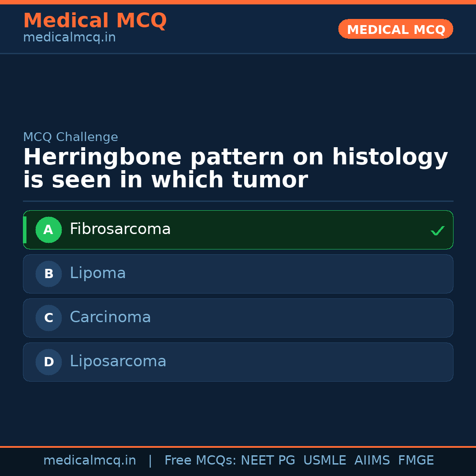This screenshot has height=476, width=476.
Task: Click the green A option circle
Action: pyautogui.click(x=48, y=230)
